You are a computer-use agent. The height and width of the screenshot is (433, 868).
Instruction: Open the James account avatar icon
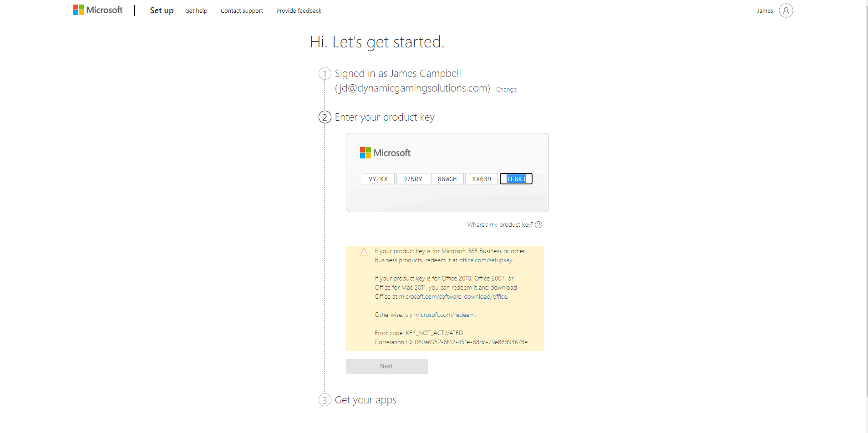(x=786, y=10)
